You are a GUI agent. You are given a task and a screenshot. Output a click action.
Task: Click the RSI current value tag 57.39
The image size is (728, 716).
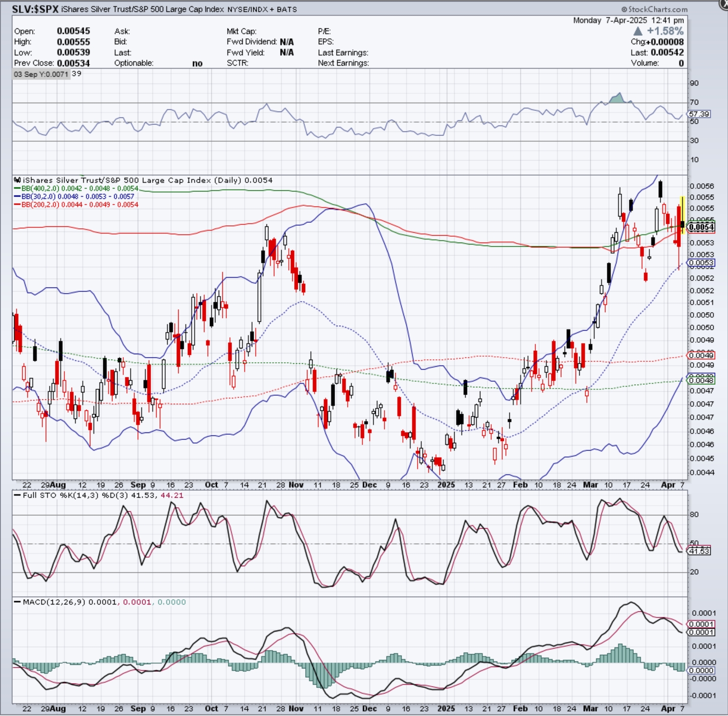coord(699,114)
